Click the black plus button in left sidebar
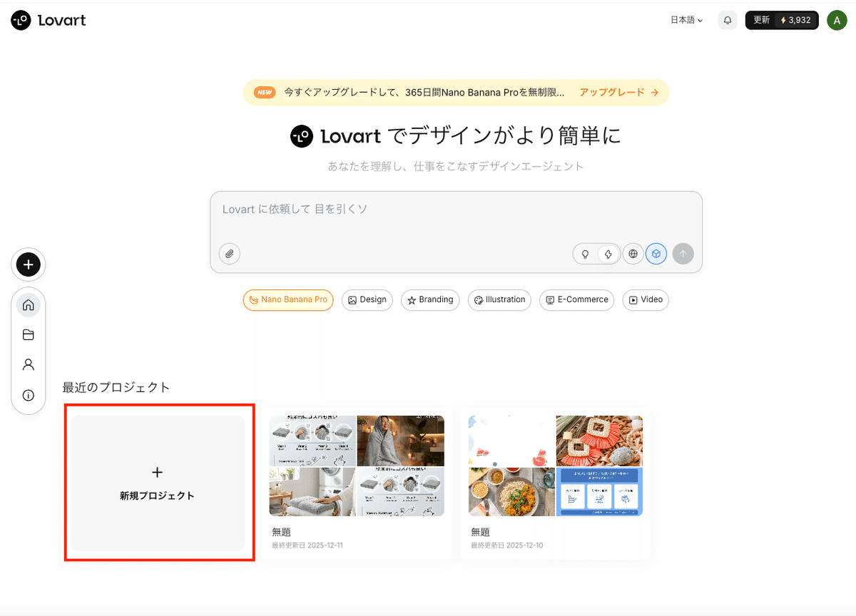The image size is (856, 616). tap(29, 265)
